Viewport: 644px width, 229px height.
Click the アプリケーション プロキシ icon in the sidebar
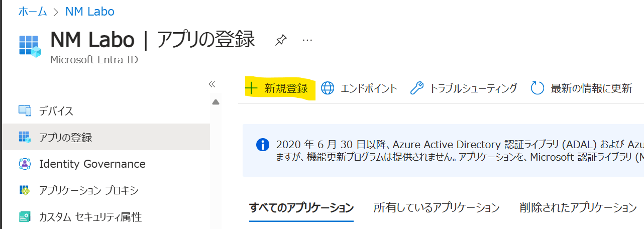tap(25, 190)
